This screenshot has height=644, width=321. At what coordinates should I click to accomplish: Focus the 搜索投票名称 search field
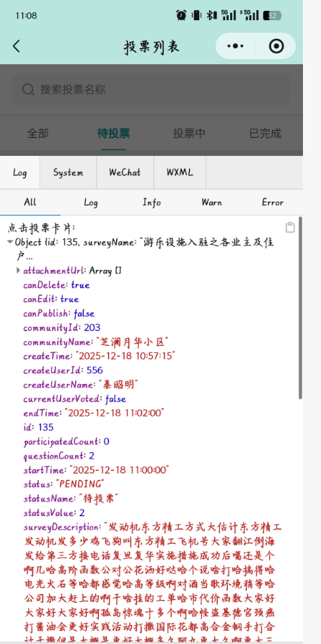click(151, 89)
